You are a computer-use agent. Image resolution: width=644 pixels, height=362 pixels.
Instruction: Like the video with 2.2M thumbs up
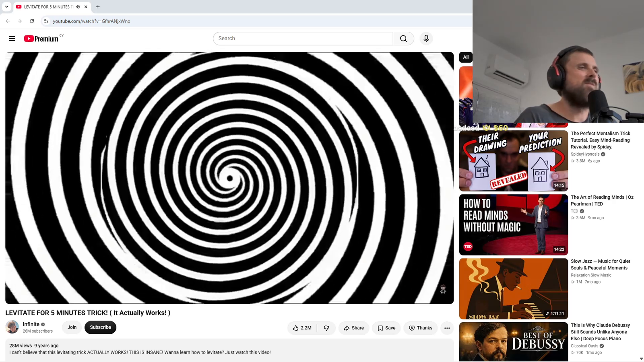point(302,328)
